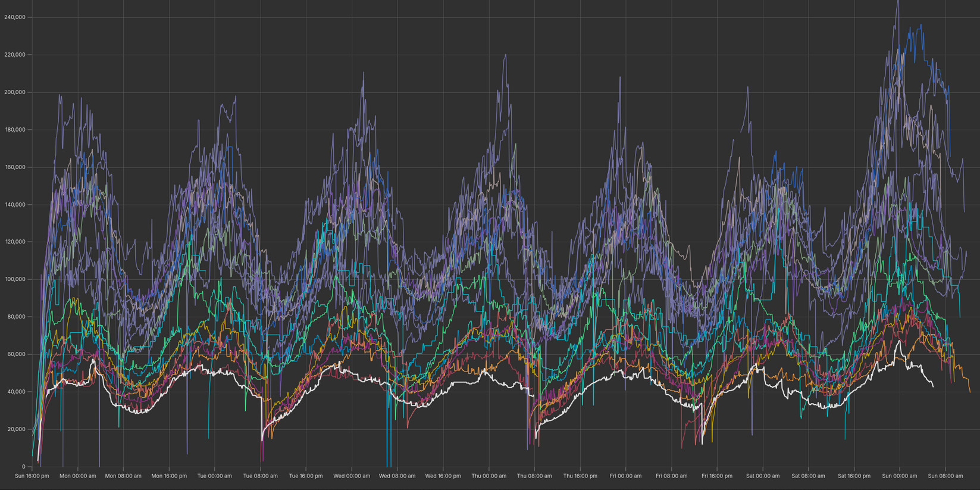
Task: Select the Sat 16:00 pm time label
Action: (x=854, y=476)
